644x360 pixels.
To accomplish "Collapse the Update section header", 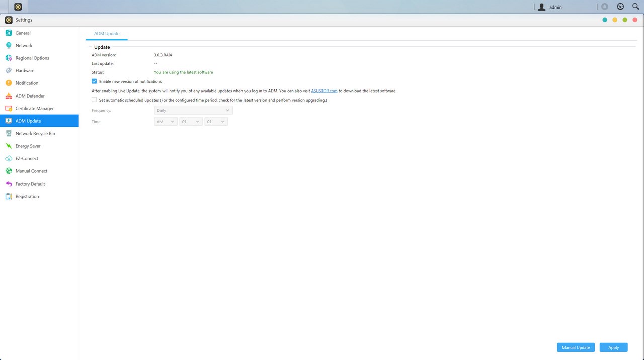I will pyautogui.click(x=102, y=47).
